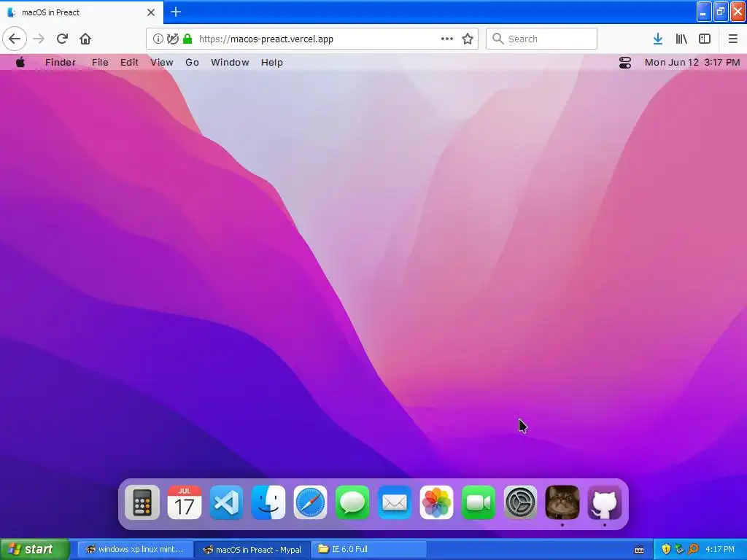This screenshot has height=560, width=747.
Task: Open the browser hamburger menu
Action: 732,39
